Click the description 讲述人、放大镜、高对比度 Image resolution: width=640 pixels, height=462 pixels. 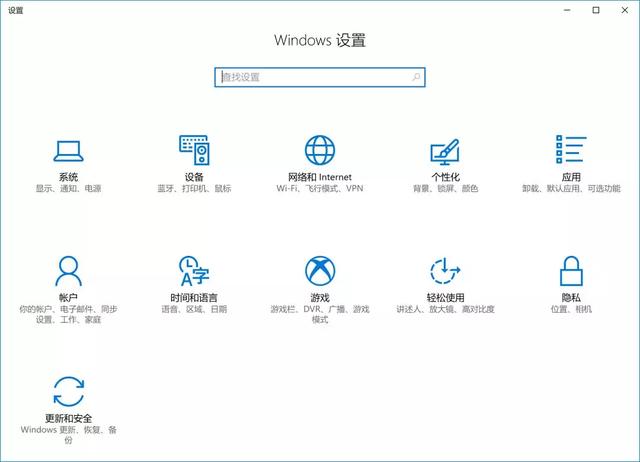[445, 309]
